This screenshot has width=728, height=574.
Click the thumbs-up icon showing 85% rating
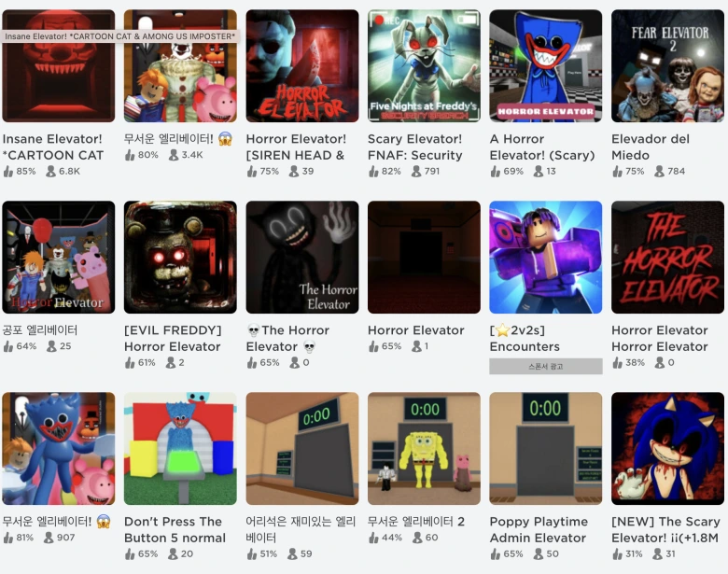click(x=7, y=172)
